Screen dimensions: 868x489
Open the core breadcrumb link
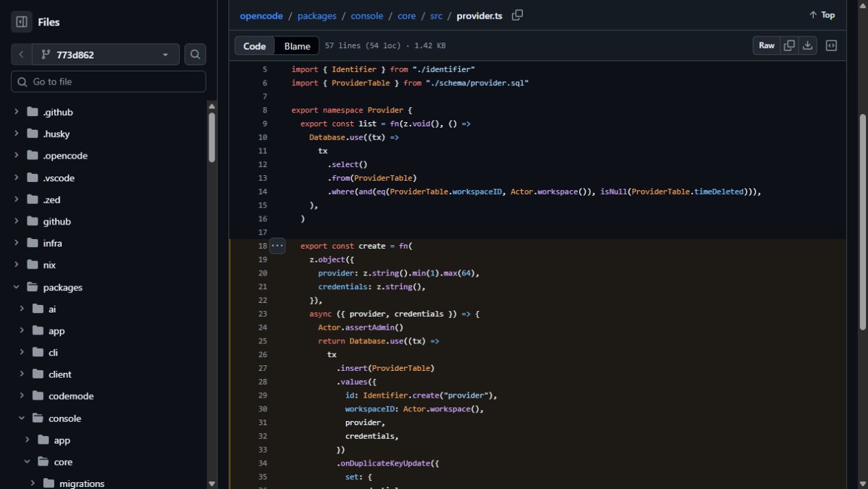click(x=407, y=16)
